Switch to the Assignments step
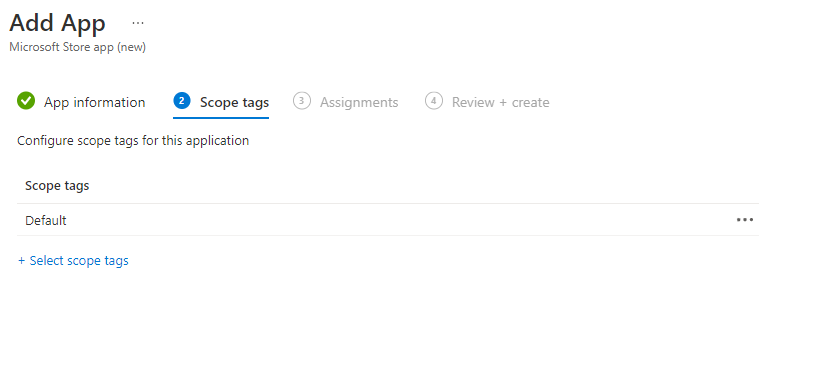 (359, 102)
